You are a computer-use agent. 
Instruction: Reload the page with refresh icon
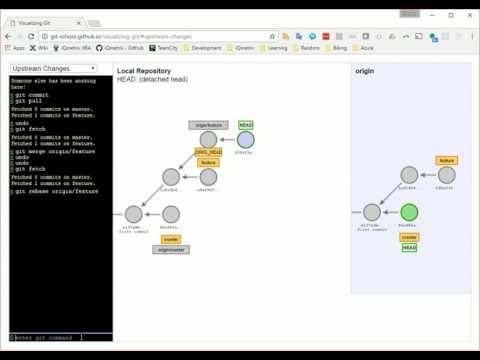31,36
